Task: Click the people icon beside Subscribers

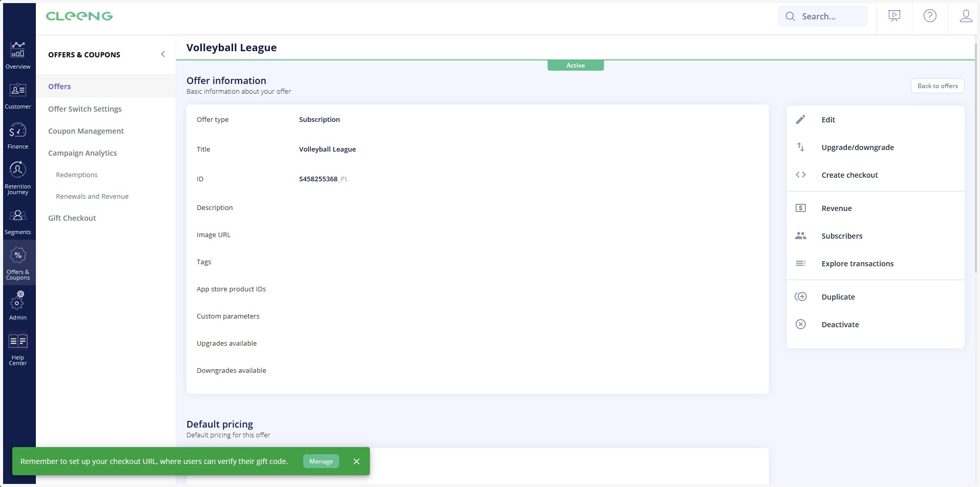Action: (x=801, y=236)
